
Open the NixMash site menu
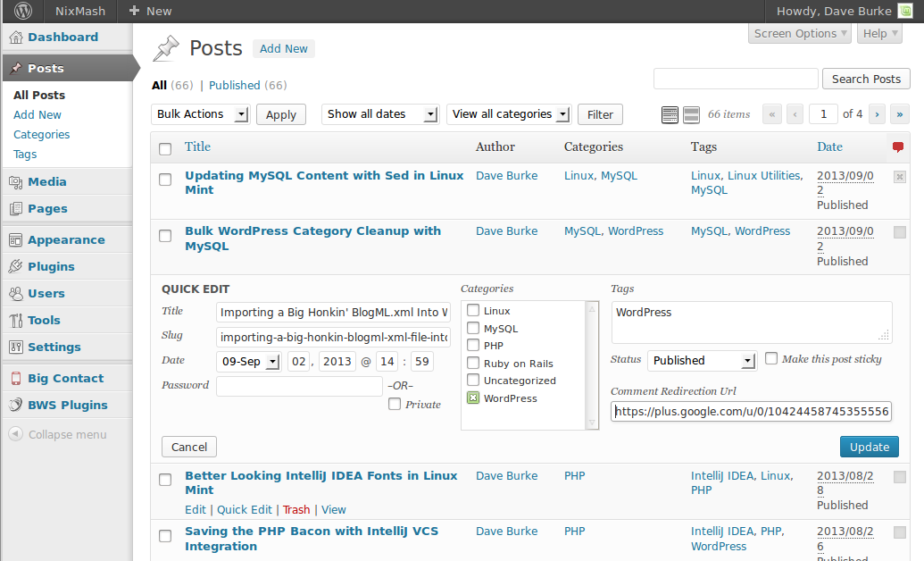(x=80, y=11)
